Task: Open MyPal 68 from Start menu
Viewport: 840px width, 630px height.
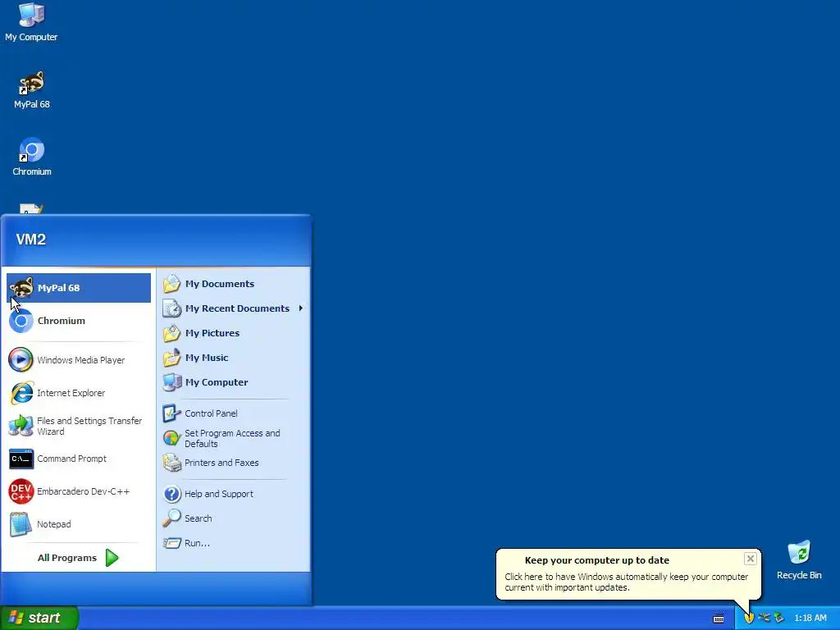Action: tap(78, 288)
